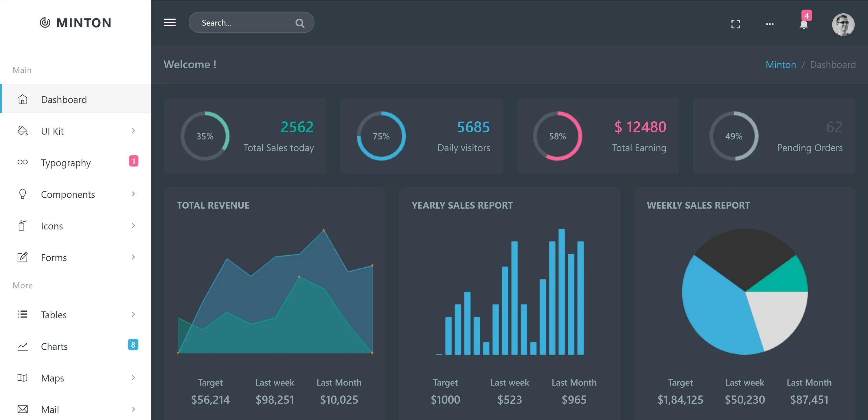Expand the Tables submenu arrow
868x420 pixels.
point(133,314)
